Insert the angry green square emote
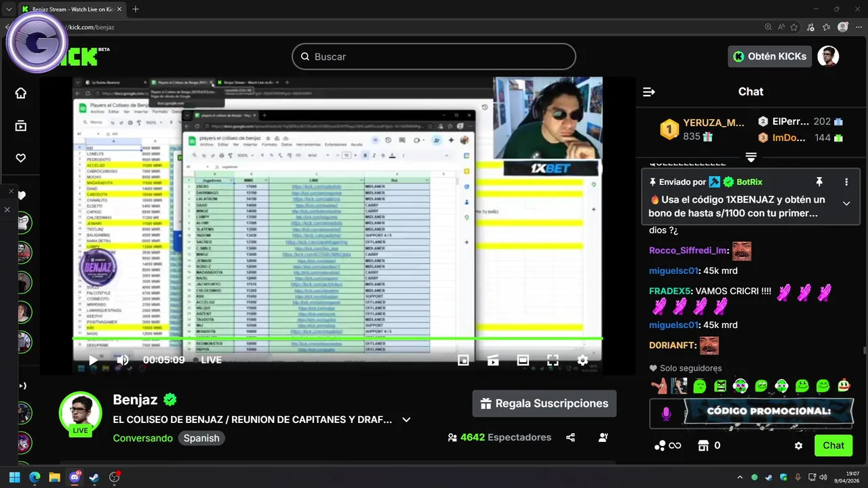868x488 pixels. [720, 386]
